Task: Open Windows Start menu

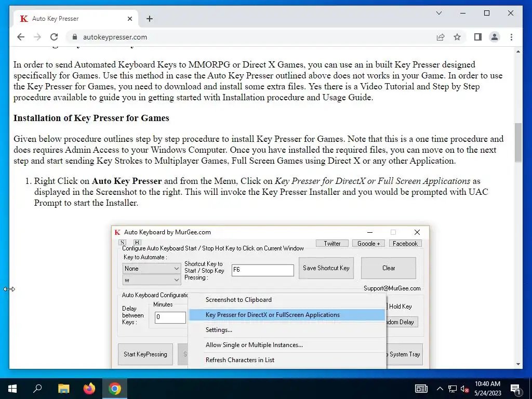Action: pyautogui.click(x=12, y=389)
